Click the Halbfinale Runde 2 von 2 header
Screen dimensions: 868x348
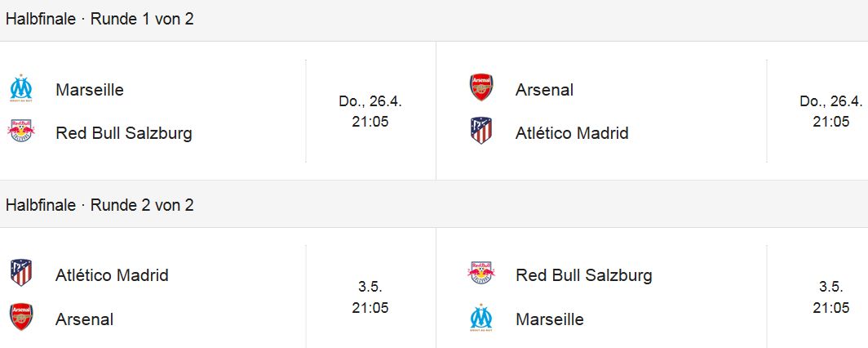click(100, 205)
